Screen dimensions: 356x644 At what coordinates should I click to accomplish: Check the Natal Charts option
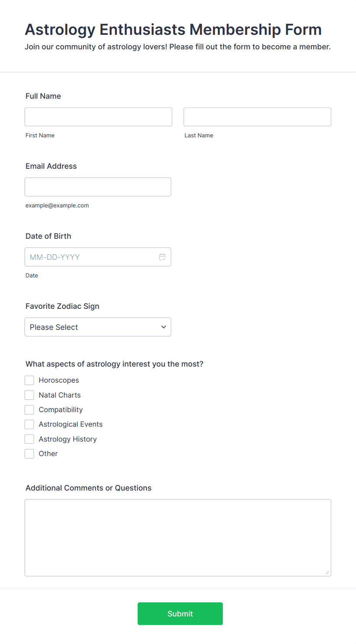coord(29,395)
